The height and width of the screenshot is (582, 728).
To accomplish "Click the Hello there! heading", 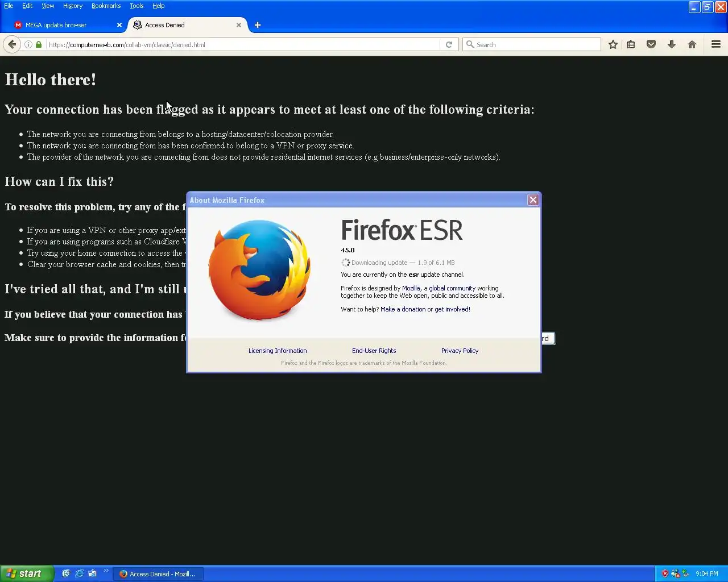I will [50, 80].
